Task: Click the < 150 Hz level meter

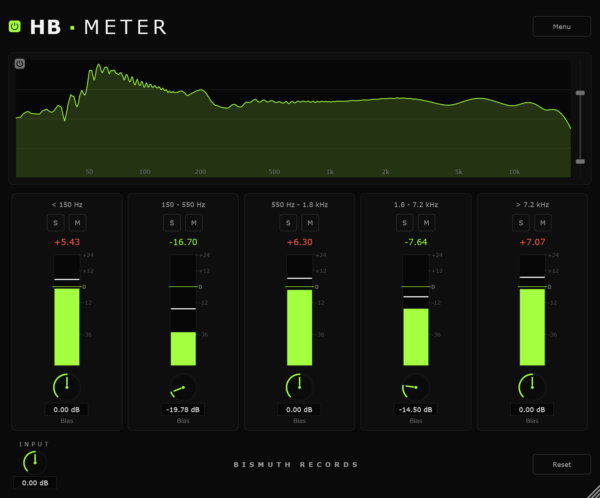Action: click(x=67, y=310)
